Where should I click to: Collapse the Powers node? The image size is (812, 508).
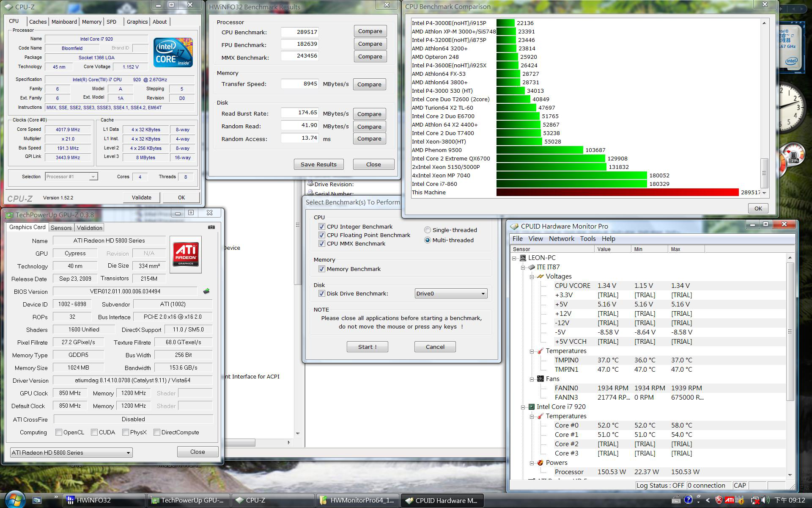click(x=532, y=463)
